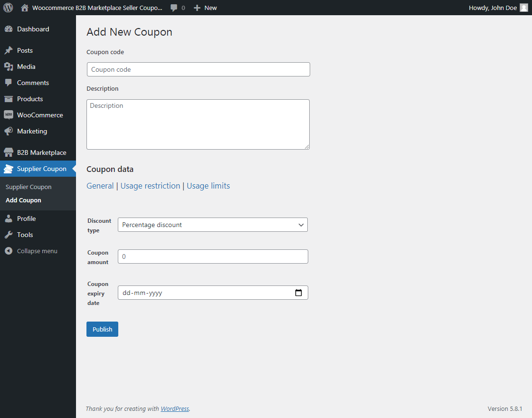Click the Version 5.8.1 footer text

click(504, 409)
